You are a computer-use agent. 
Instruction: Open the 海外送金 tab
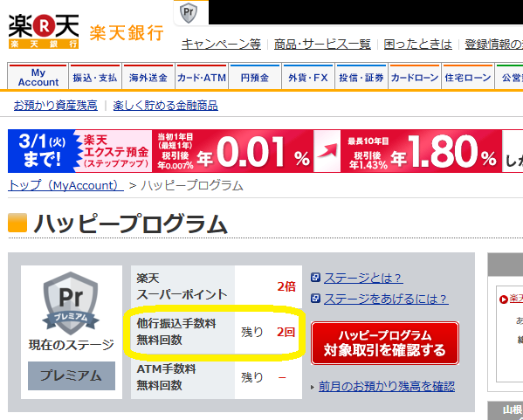point(148,77)
